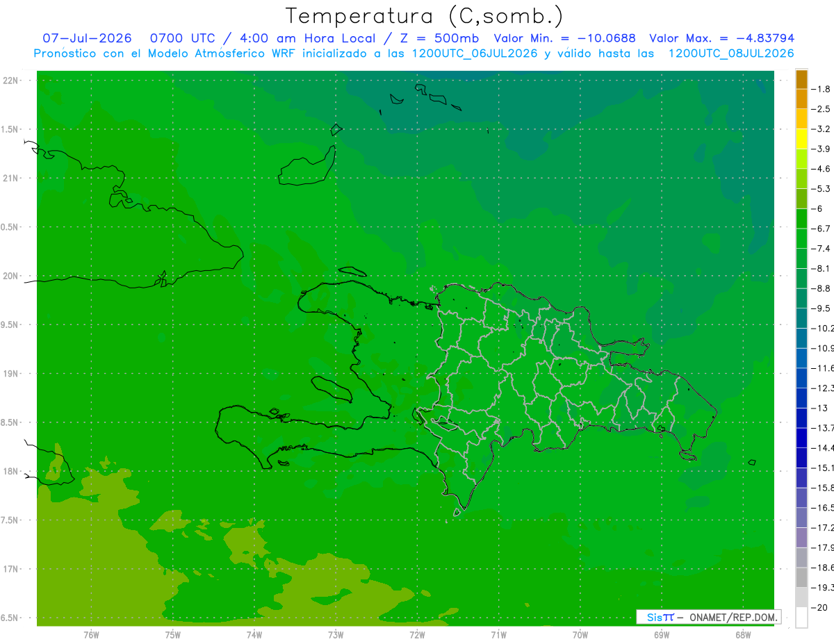Click the legend value "-8.8"
The image size is (834, 644).
point(821,288)
